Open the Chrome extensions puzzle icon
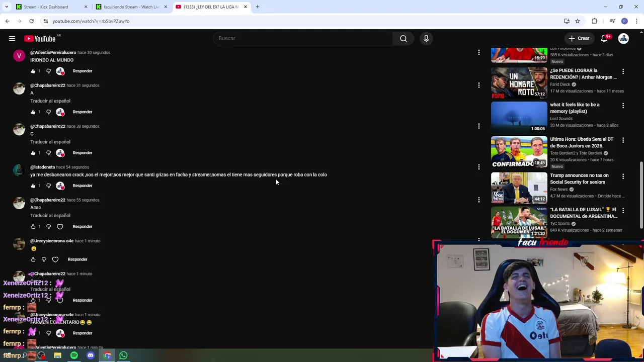Screen dimensions: 644x362 click(x=595, y=21)
